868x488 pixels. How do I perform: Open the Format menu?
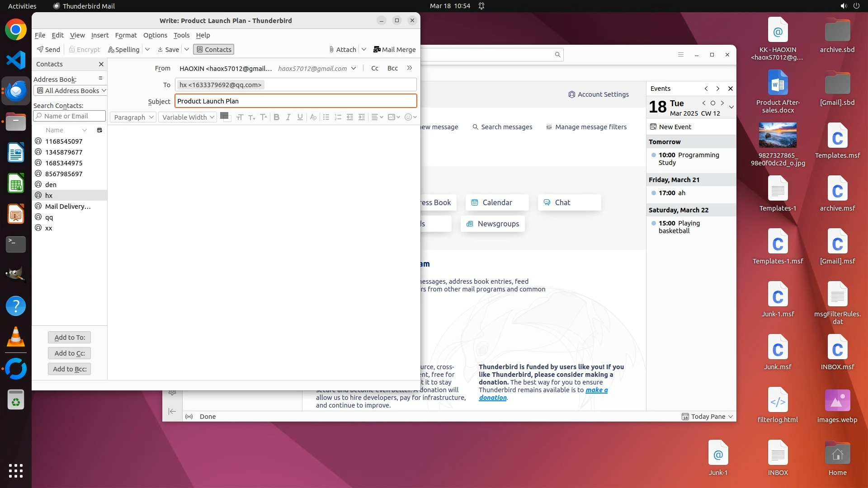126,35
